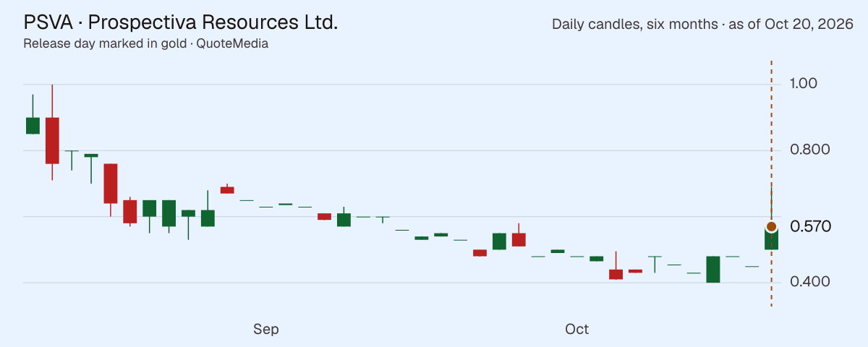Image resolution: width=868 pixels, height=347 pixels.
Task: Click the 0.400 price axis label
Action: pos(809,282)
